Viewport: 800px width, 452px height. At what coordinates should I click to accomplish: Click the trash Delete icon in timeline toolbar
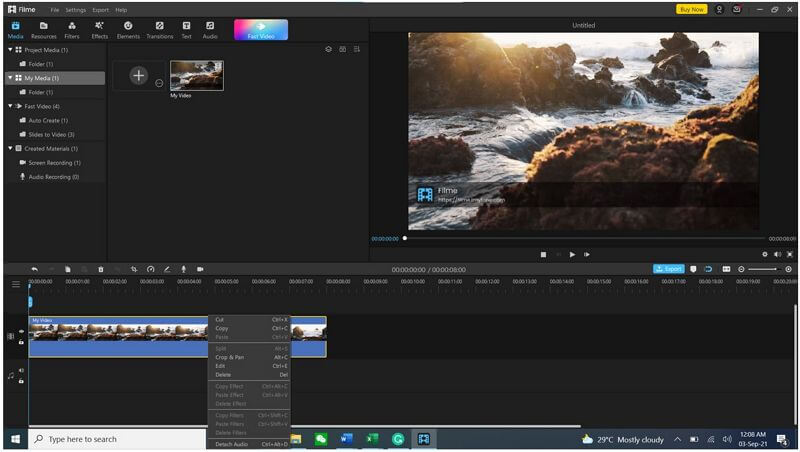coord(101,269)
